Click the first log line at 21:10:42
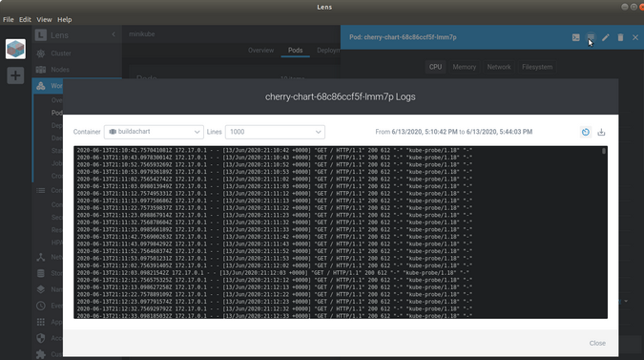Image resolution: width=644 pixels, height=360 pixels. pos(275,151)
